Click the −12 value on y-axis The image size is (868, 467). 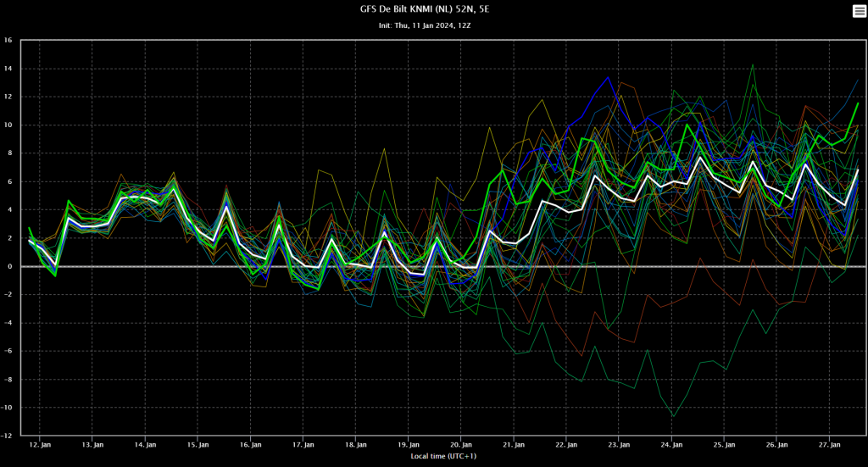7,436
